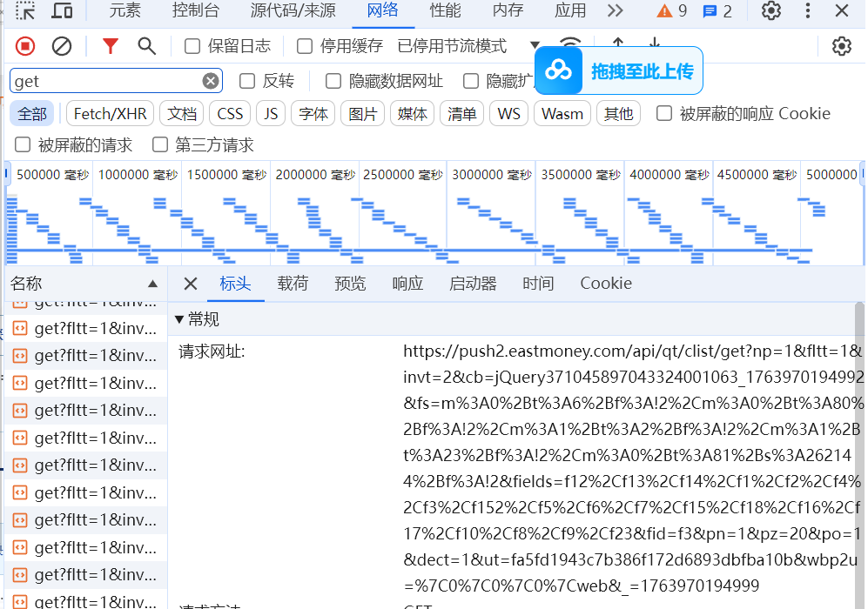
Task: Filter by Fetch/XHR requests
Action: pos(111,113)
